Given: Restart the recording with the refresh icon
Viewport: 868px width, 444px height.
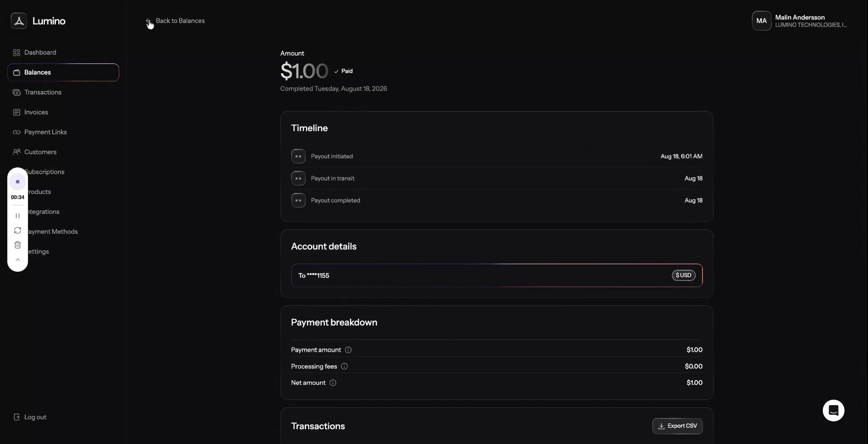Looking at the screenshot, I should 18,231.
